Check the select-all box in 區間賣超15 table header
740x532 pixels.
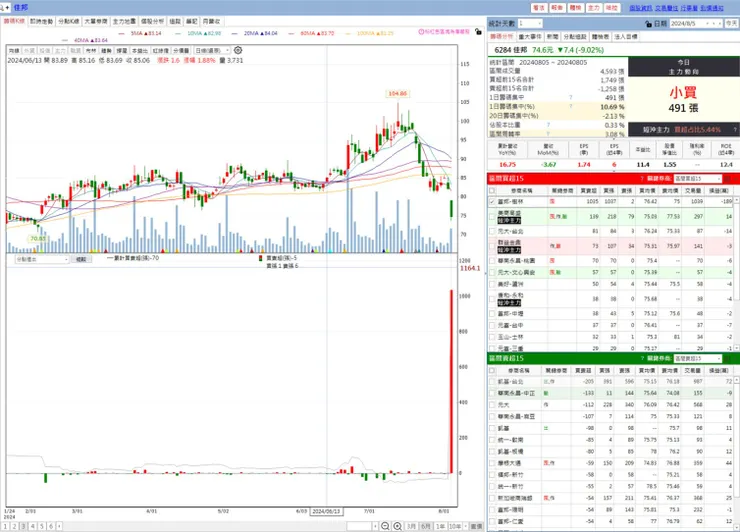click(492, 371)
